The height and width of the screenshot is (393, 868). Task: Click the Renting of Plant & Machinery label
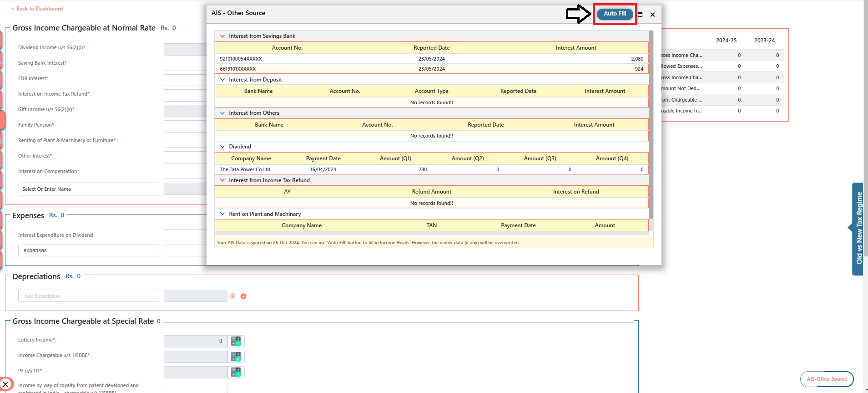tap(67, 140)
